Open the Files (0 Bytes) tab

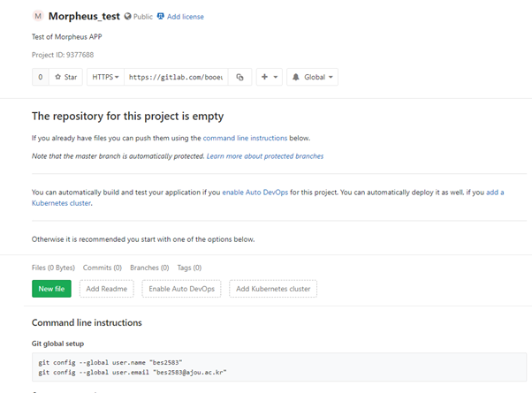click(x=54, y=268)
